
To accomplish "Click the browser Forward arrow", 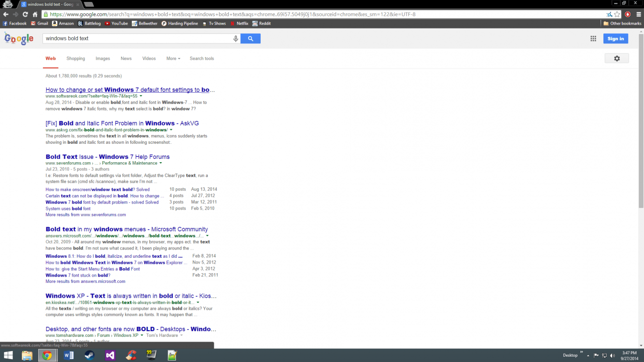I will point(15,14).
